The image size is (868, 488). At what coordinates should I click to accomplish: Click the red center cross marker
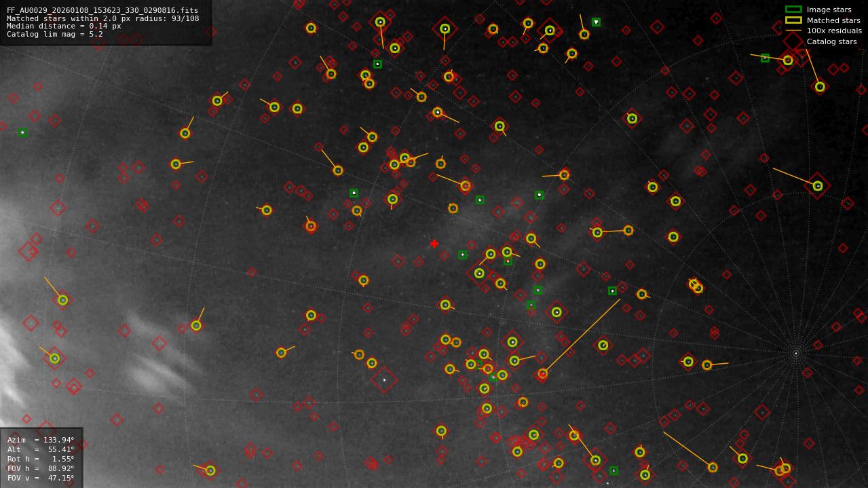coord(434,244)
